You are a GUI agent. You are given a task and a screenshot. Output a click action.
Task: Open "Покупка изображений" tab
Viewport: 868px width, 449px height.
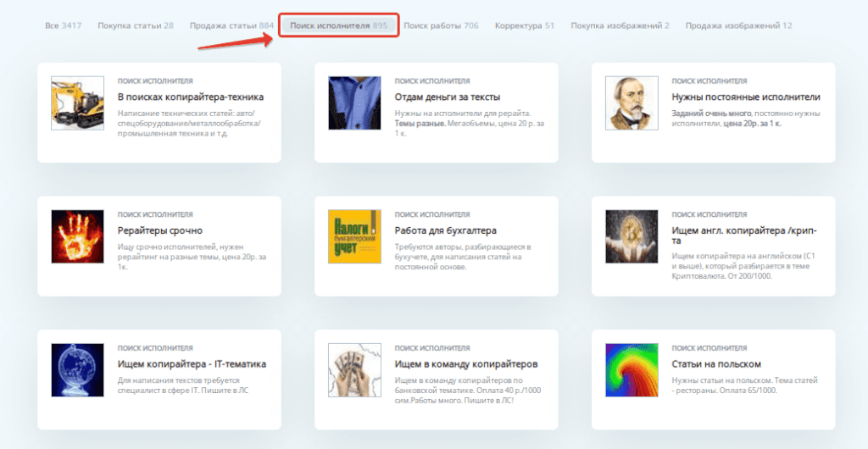point(620,25)
